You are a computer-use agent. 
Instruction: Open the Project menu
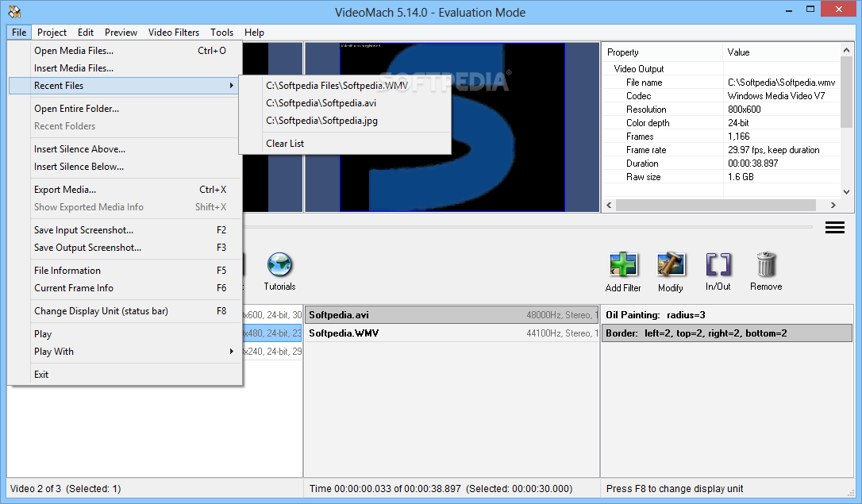coord(52,33)
